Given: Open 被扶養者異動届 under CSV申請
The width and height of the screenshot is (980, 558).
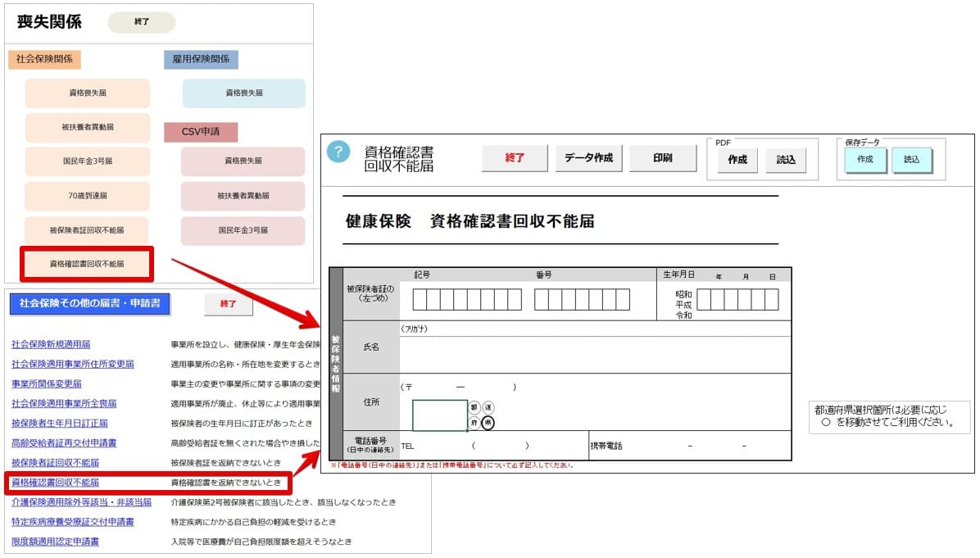Looking at the screenshot, I should pyautogui.click(x=243, y=196).
